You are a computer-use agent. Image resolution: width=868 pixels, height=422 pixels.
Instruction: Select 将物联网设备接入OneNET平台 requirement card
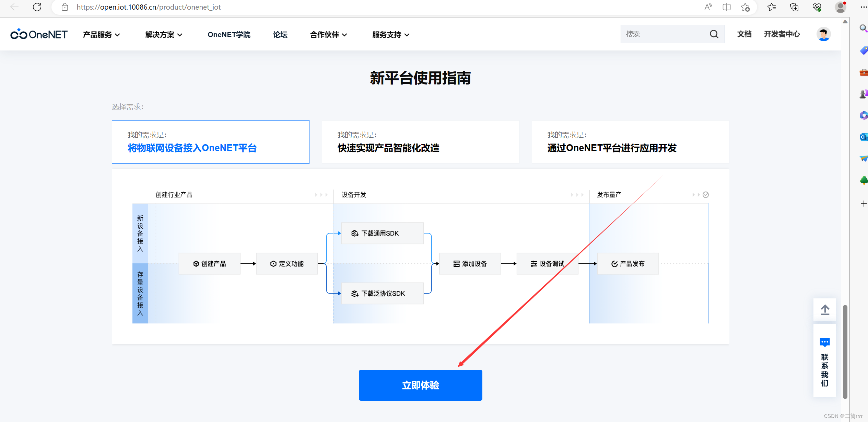(x=210, y=142)
